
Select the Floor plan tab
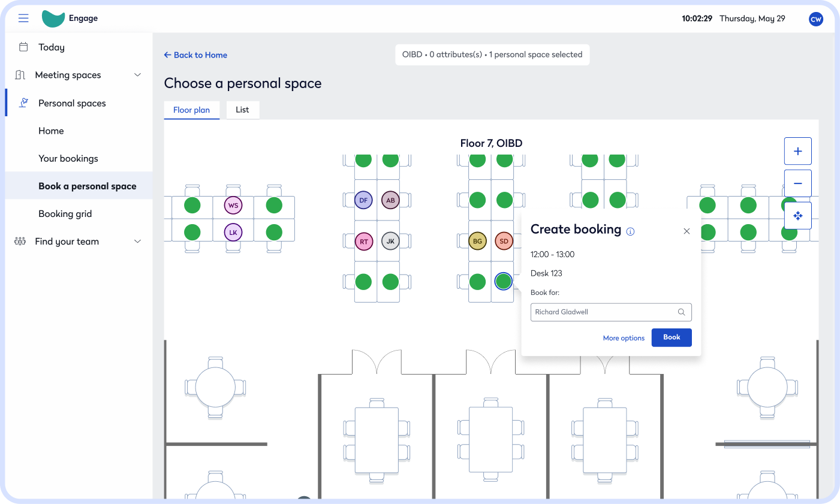191,110
